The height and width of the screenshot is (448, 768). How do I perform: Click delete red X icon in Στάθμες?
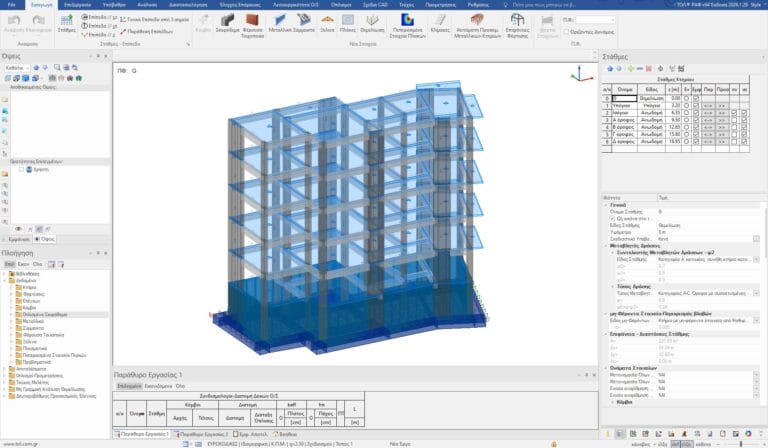coord(648,69)
